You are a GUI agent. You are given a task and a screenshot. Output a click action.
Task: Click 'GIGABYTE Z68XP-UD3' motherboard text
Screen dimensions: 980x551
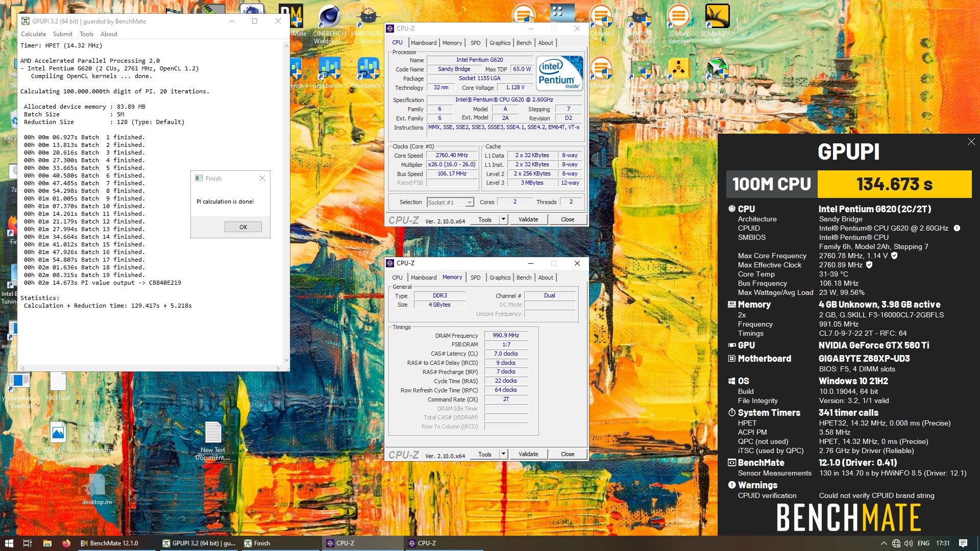coord(864,359)
